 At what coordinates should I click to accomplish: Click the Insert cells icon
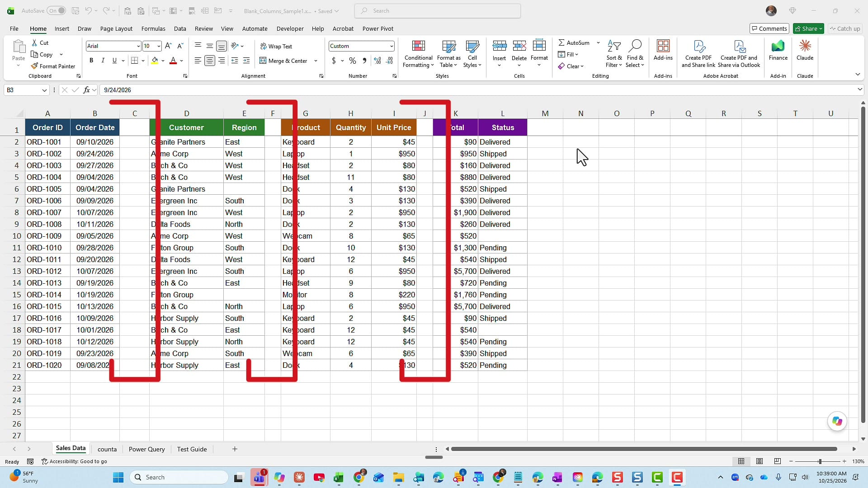pos(499,46)
